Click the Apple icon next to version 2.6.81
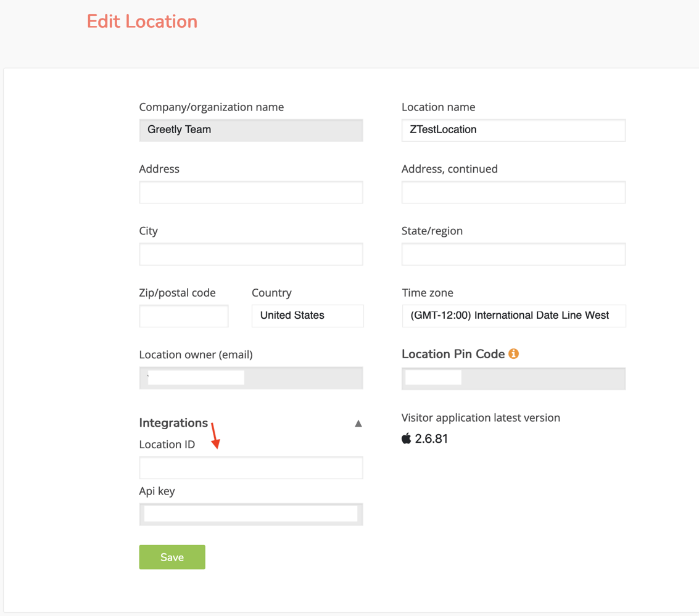The width and height of the screenshot is (699, 616). [407, 438]
